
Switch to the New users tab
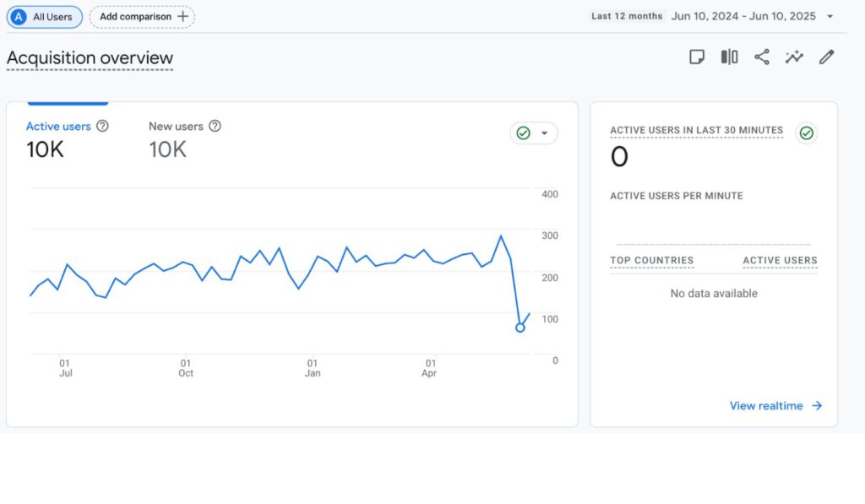coord(176,127)
